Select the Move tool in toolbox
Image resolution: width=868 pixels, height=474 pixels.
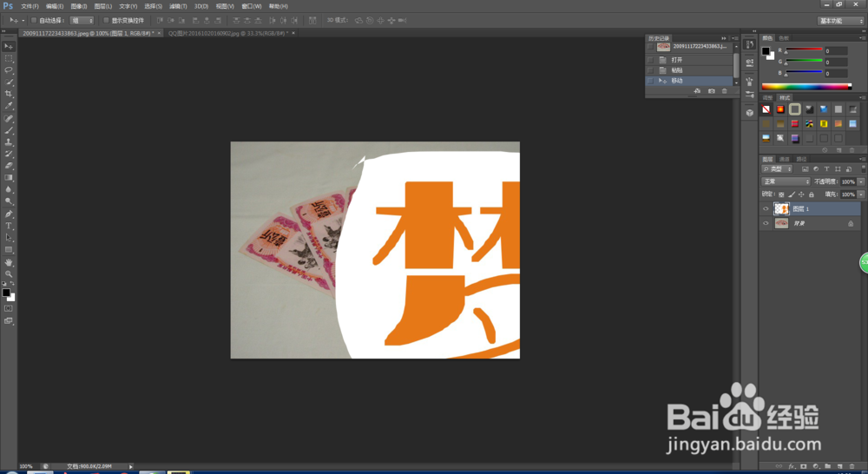point(9,47)
